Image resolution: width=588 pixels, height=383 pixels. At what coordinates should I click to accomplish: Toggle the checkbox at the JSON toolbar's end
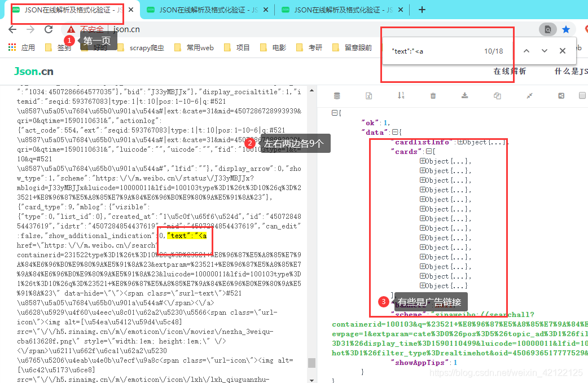pyautogui.click(x=582, y=95)
